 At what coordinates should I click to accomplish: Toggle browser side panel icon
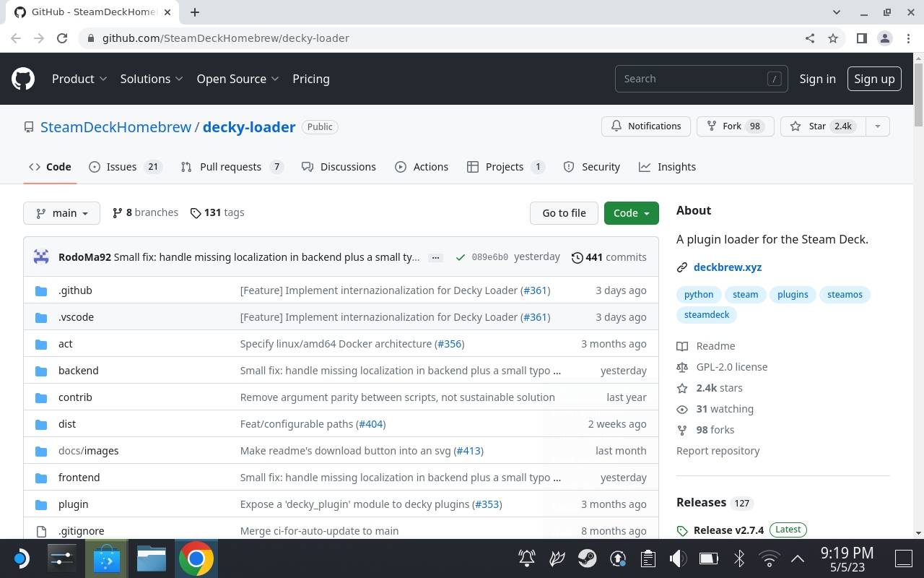click(861, 38)
